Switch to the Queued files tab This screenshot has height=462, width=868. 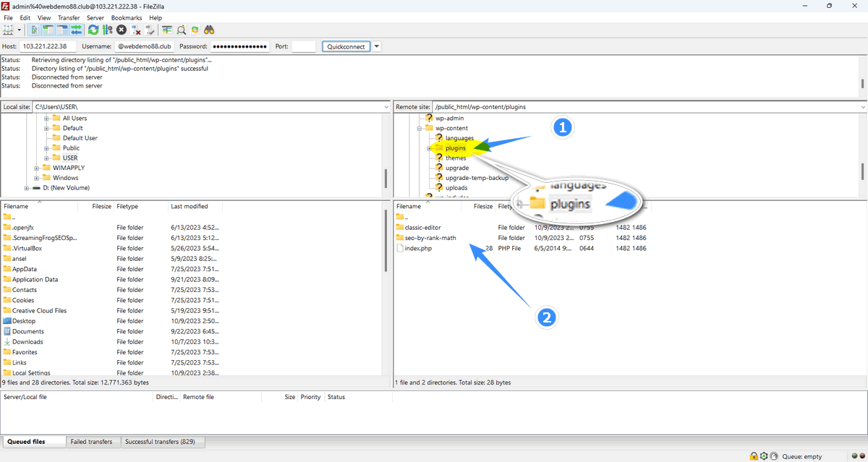33,442
